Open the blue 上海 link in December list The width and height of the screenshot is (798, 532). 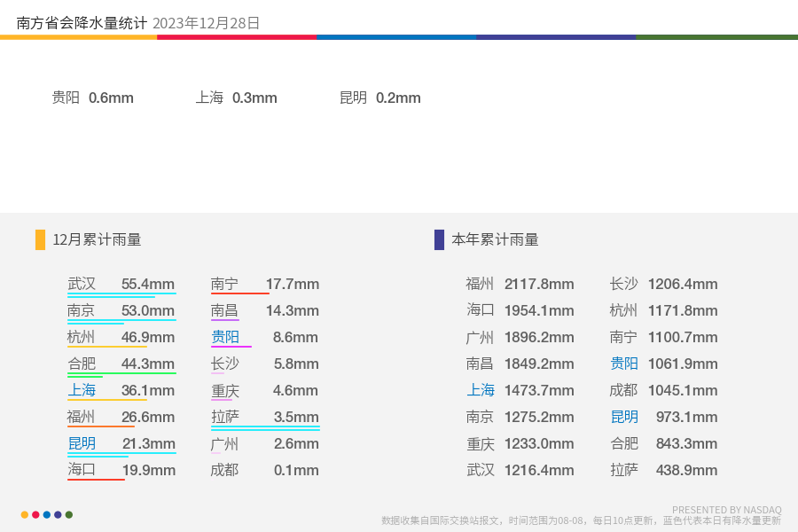pyautogui.click(x=82, y=390)
